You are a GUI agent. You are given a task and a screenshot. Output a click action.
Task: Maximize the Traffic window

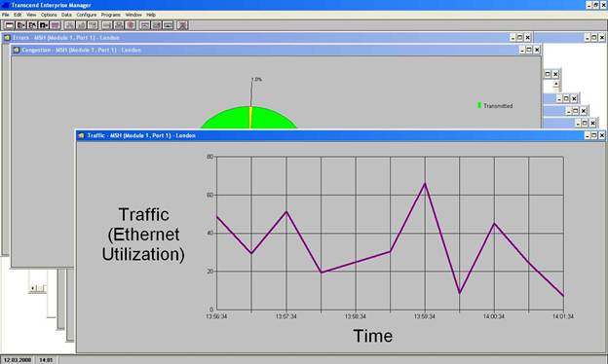(594, 135)
